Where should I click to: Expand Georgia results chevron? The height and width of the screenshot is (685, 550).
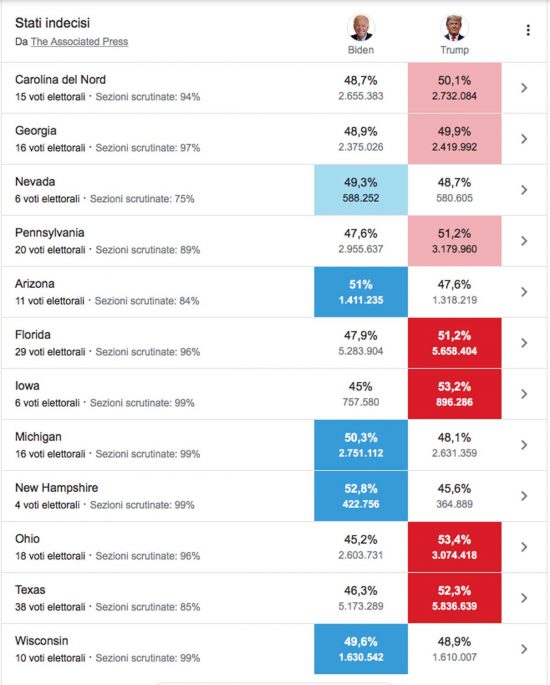tap(524, 139)
